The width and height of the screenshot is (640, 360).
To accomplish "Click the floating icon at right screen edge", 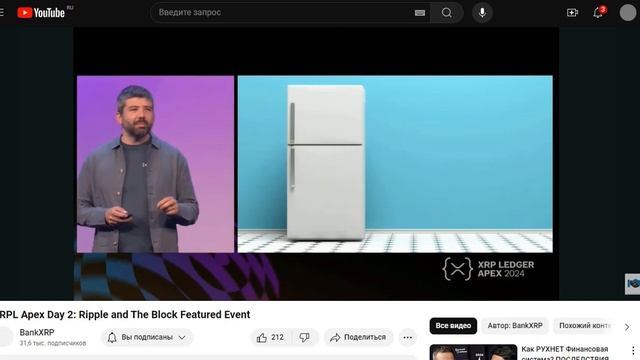I will (x=633, y=284).
